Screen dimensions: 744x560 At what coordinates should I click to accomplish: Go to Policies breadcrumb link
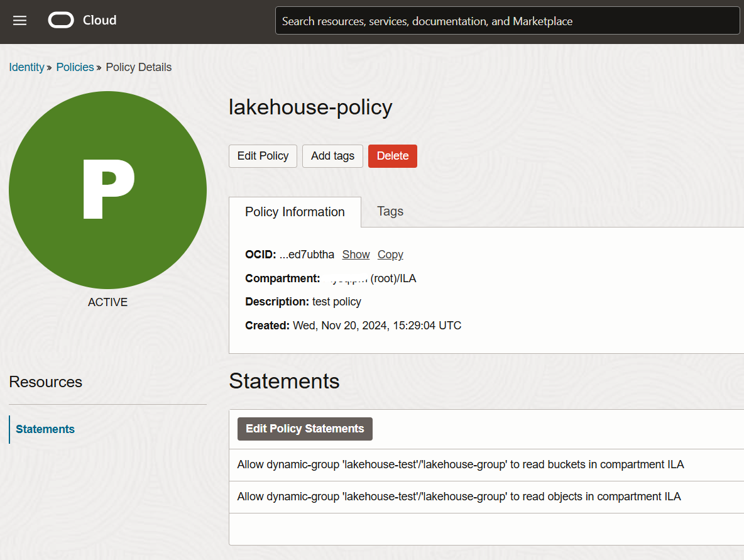[x=75, y=67]
